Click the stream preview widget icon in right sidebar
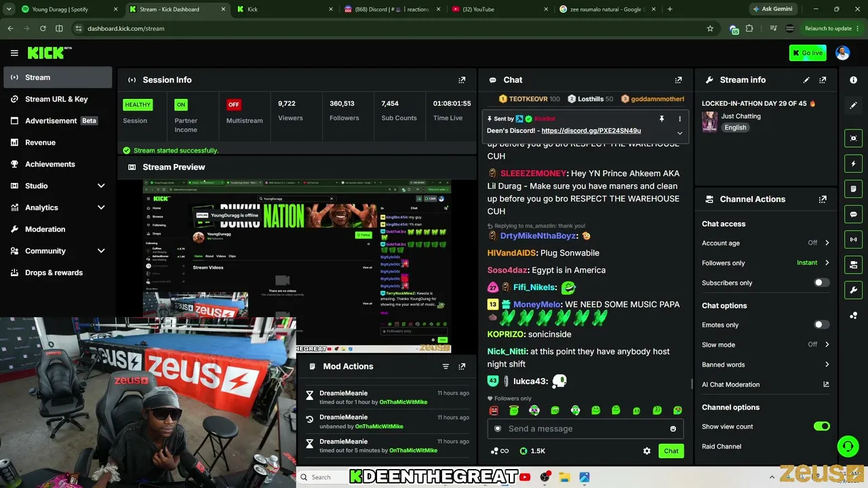 pos(854,138)
